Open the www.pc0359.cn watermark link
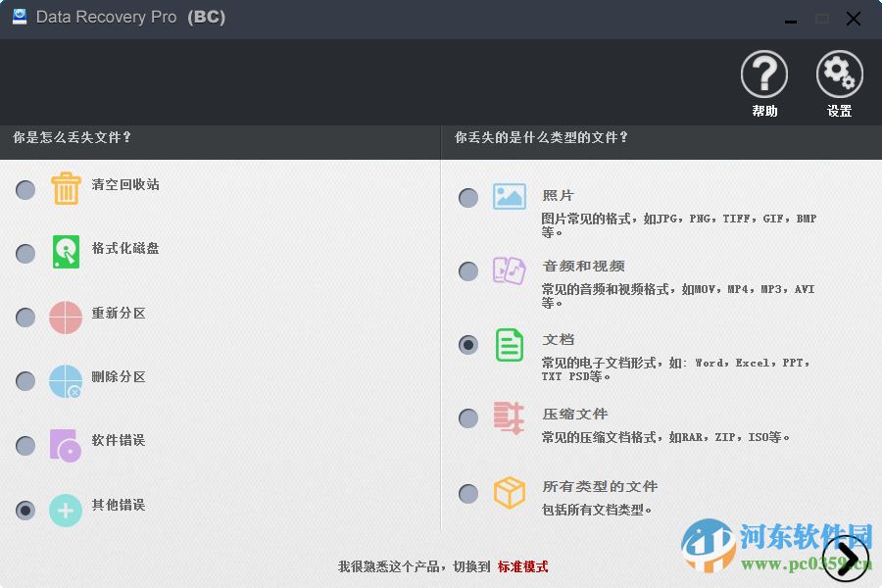The width and height of the screenshot is (882, 588). point(796,565)
